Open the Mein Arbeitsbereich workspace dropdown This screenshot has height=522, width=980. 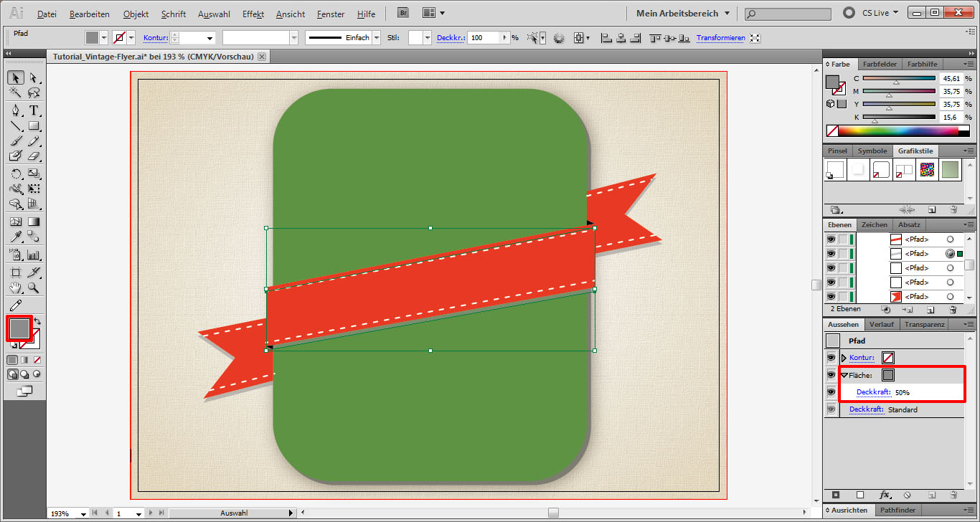tap(682, 13)
